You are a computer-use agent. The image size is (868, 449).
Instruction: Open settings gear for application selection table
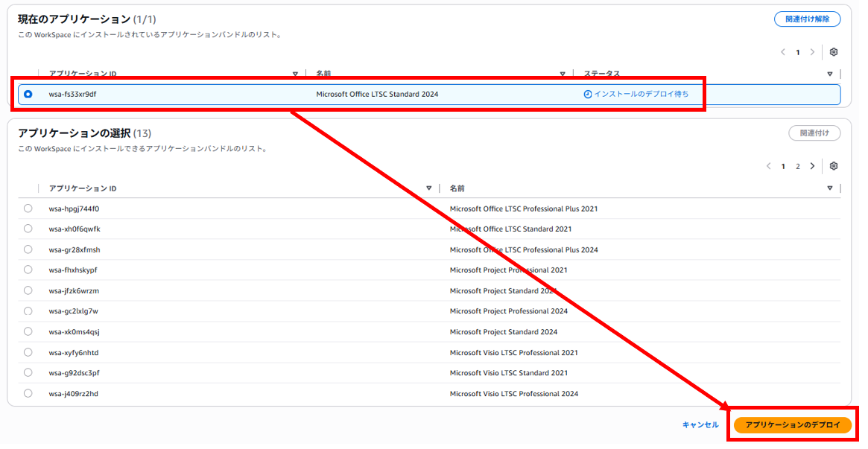coord(834,166)
